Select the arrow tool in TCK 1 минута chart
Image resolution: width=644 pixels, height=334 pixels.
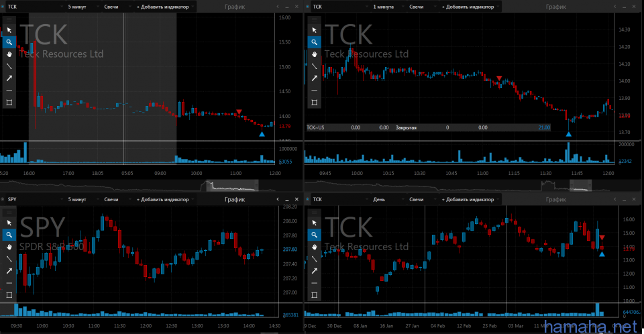pyautogui.click(x=314, y=78)
